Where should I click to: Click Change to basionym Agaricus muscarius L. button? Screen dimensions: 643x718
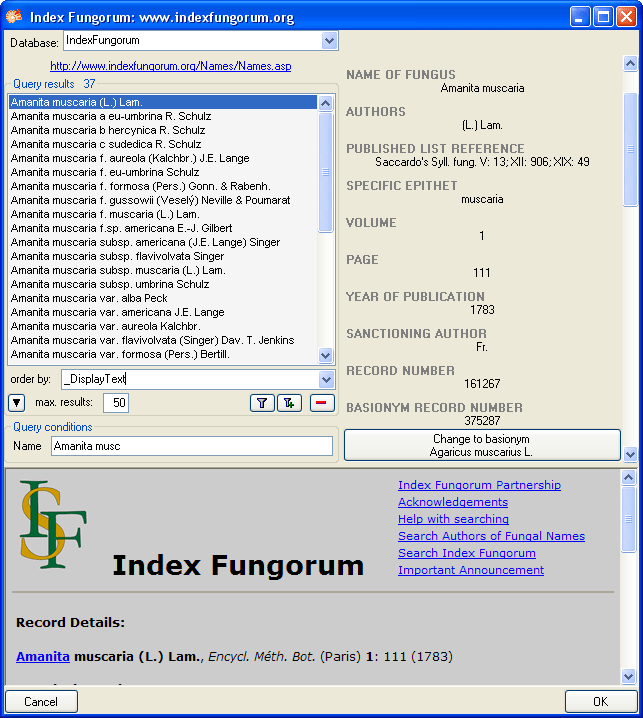[482, 445]
